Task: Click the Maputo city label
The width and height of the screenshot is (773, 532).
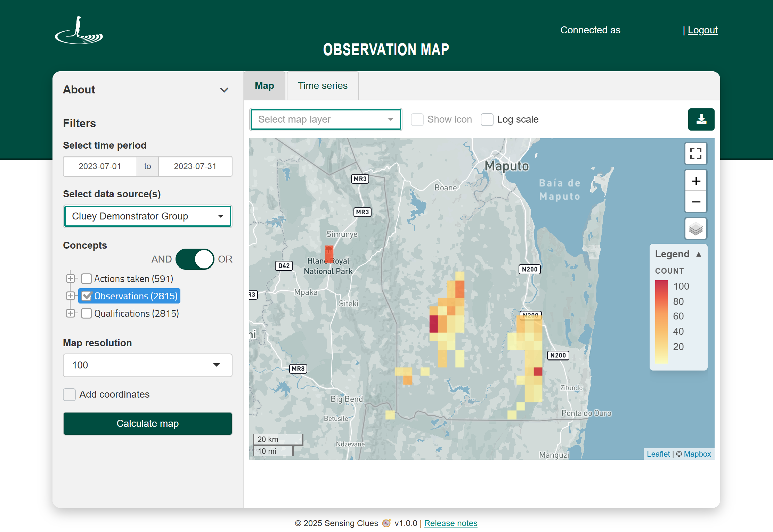Action: 506,166
